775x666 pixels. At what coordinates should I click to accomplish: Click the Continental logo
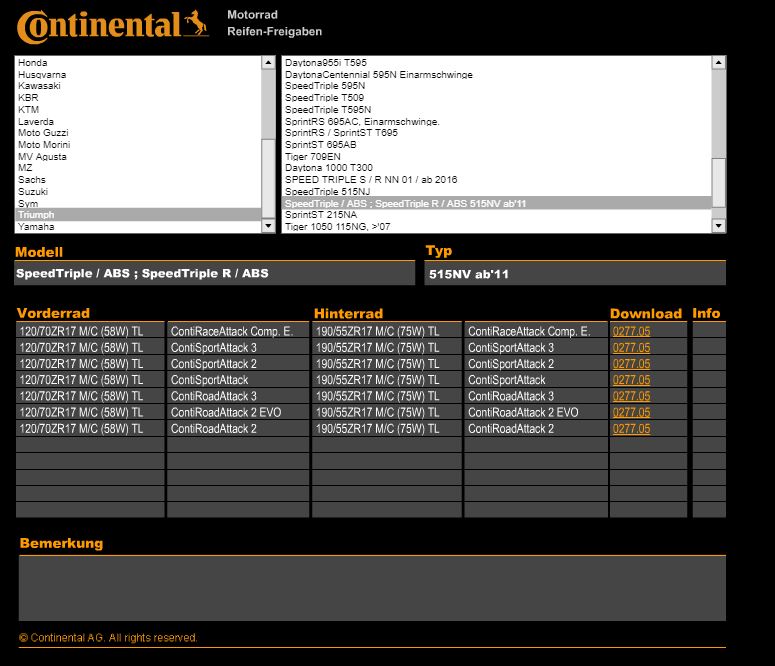tap(113, 26)
